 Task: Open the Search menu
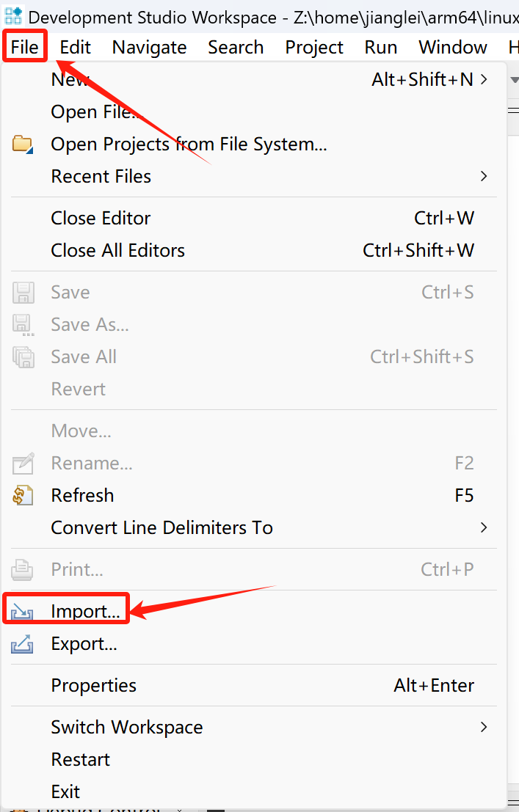tap(235, 48)
